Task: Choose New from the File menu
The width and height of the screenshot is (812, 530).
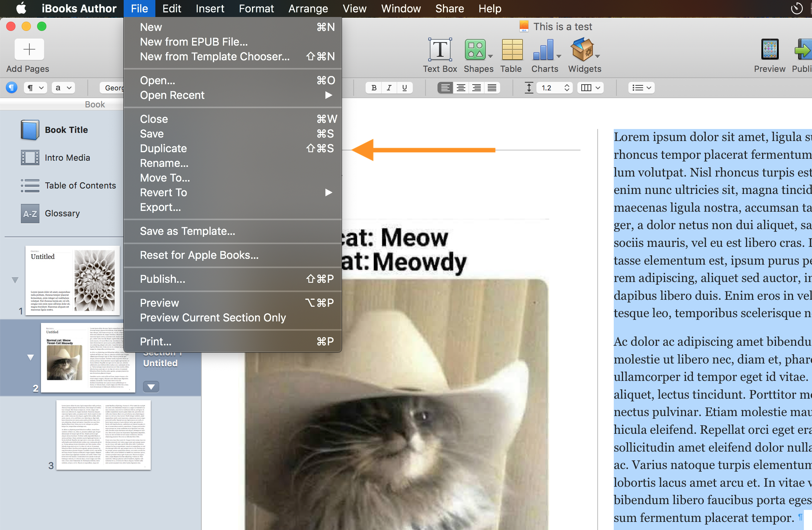Action: pos(233,27)
